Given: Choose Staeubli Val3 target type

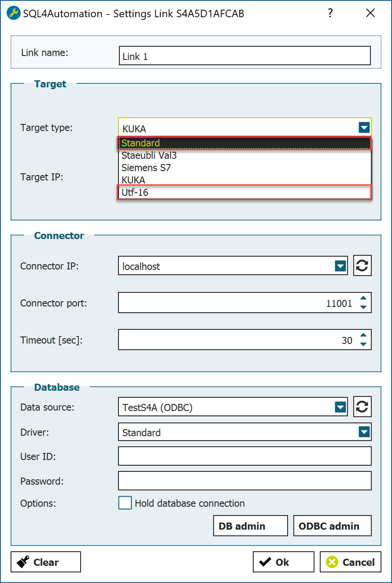Looking at the screenshot, I should (x=244, y=155).
